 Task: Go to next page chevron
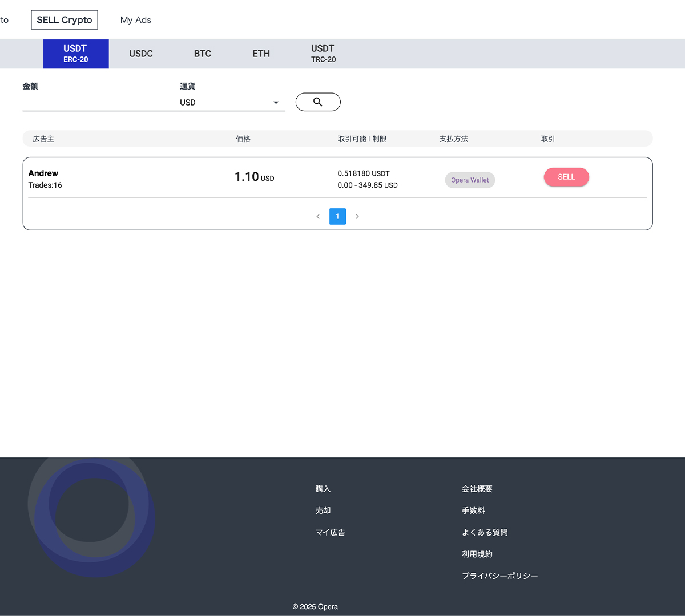click(x=357, y=217)
